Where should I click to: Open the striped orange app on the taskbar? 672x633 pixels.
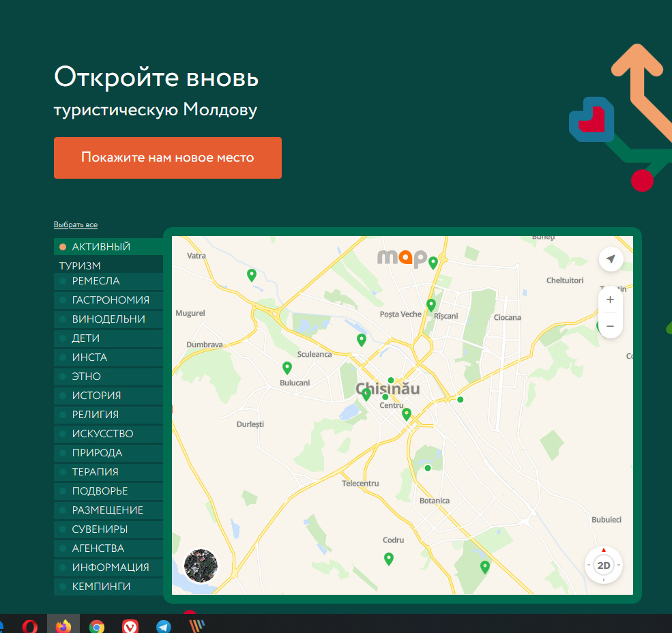(x=196, y=626)
